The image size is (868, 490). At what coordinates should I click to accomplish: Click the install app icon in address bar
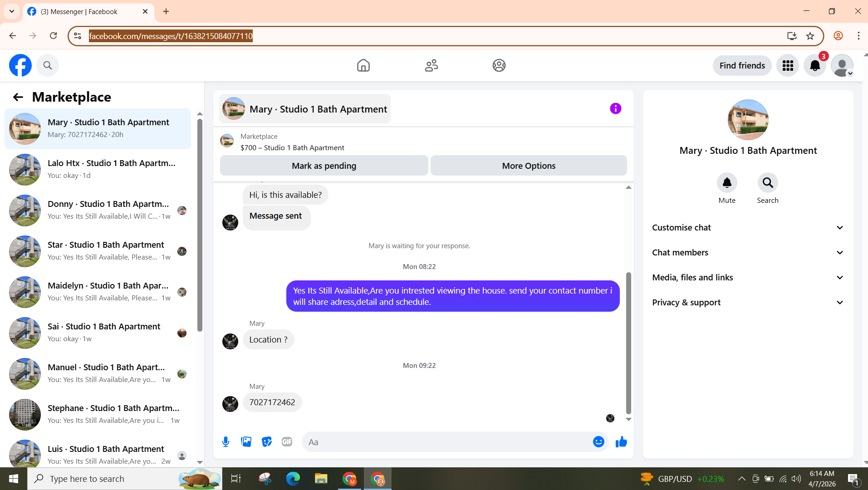tap(791, 36)
